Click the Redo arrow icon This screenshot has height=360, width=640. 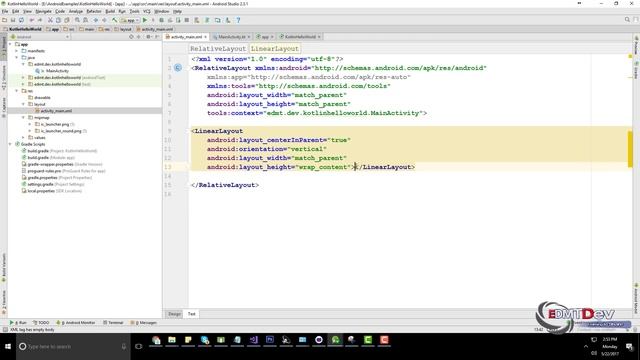pos(40,20)
